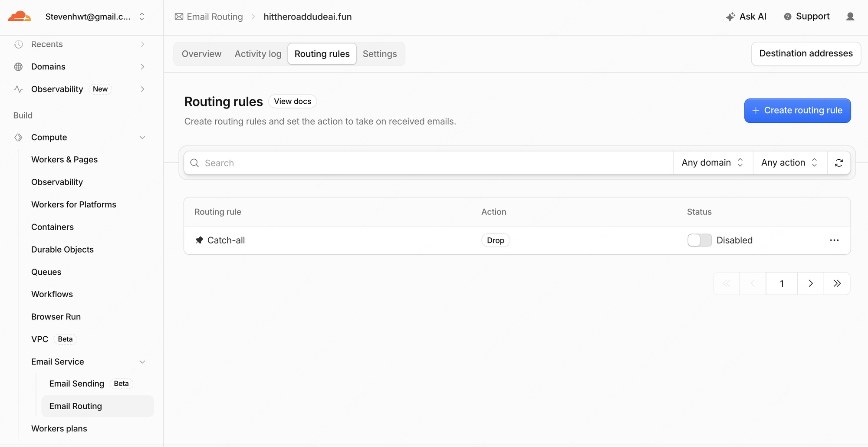Open the Catch-all row three-dot menu
This screenshot has height=447, width=868.
[x=834, y=240]
